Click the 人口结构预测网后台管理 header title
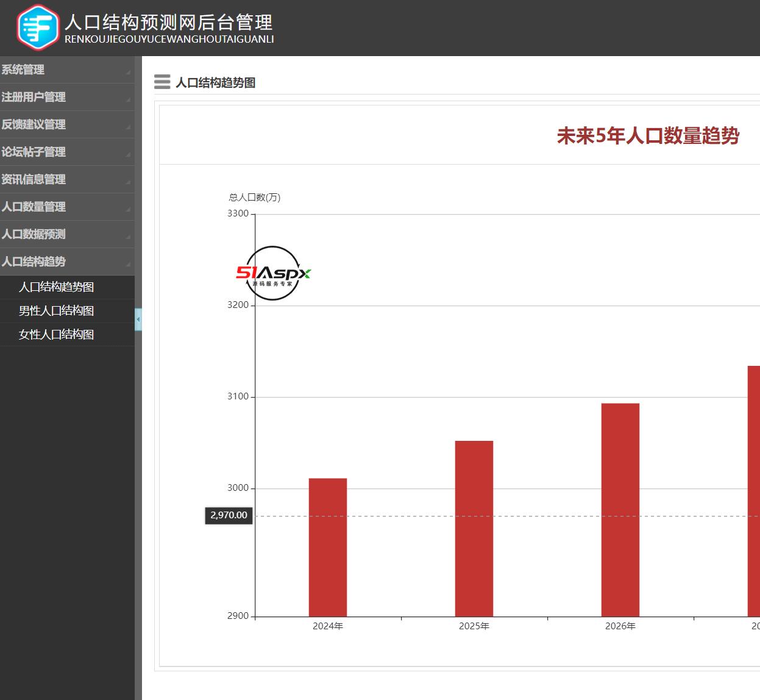Image resolution: width=760 pixels, height=700 pixels. click(169, 22)
